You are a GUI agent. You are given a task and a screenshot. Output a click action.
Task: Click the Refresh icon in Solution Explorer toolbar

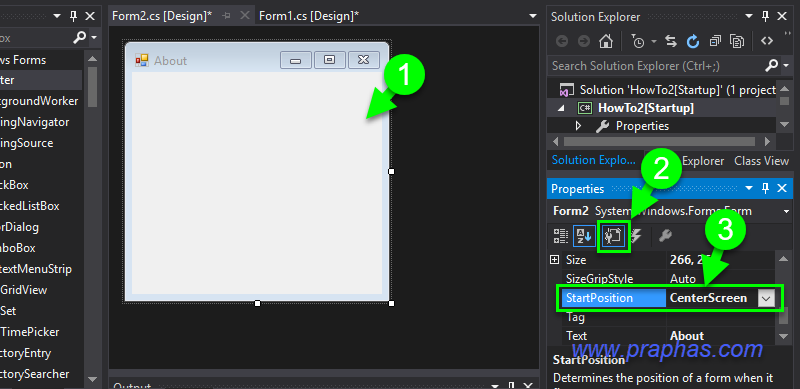(x=692, y=41)
